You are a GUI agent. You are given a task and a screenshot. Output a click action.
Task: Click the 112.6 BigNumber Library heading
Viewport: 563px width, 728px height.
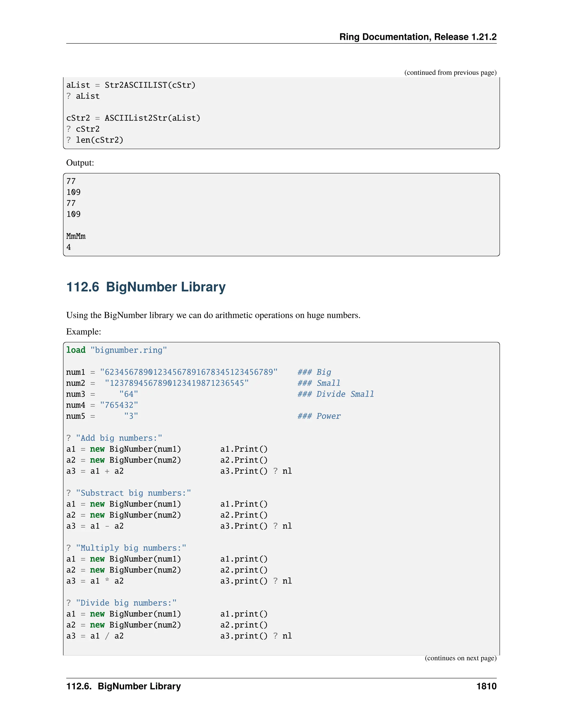pyautogui.click(x=146, y=287)
